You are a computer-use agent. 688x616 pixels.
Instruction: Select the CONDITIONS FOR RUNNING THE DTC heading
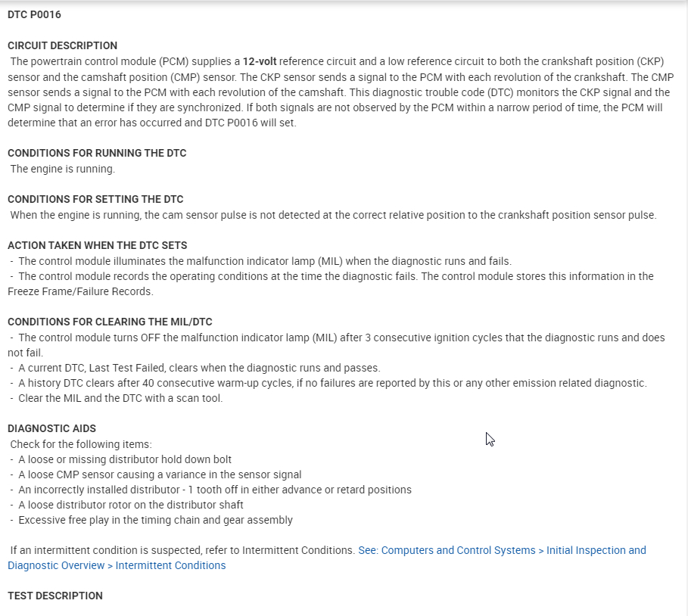(x=96, y=153)
